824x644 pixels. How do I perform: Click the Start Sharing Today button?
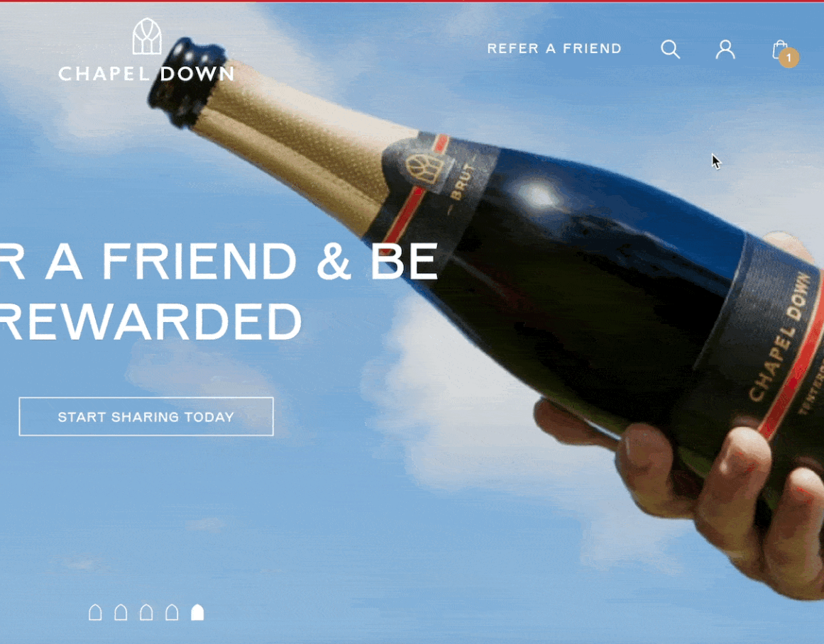click(146, 416)
